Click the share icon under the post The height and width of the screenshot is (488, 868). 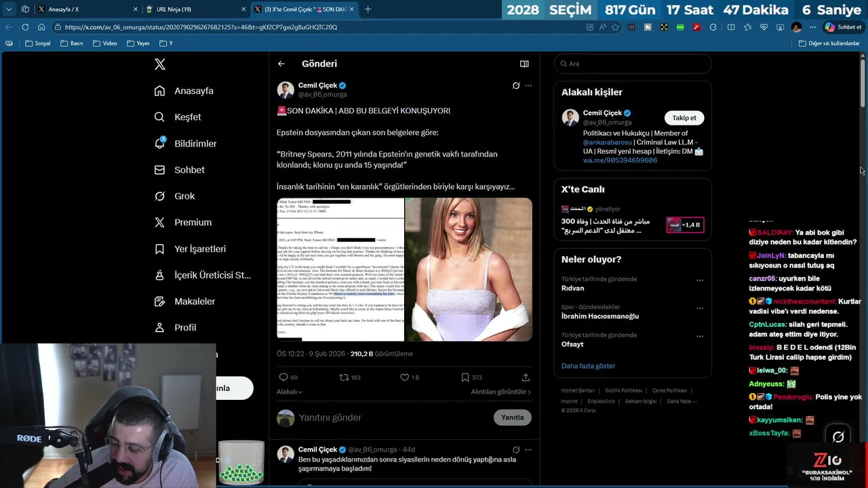526,377
